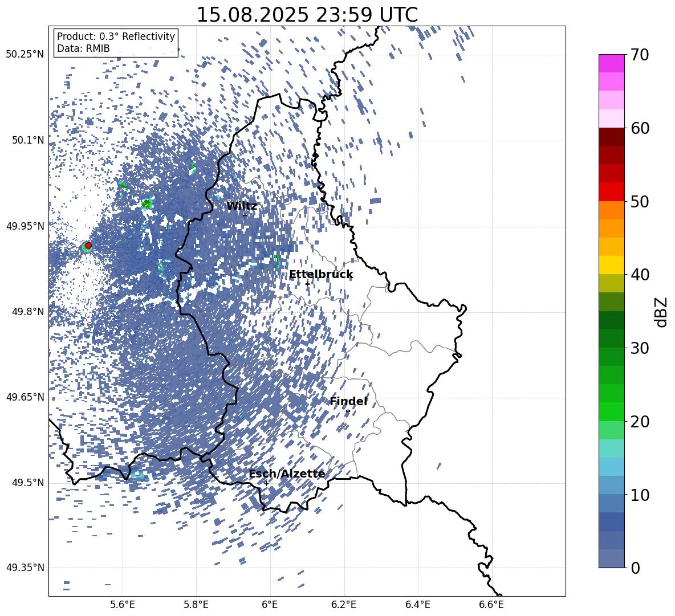Select the Esch/Alzette city label

287,474
